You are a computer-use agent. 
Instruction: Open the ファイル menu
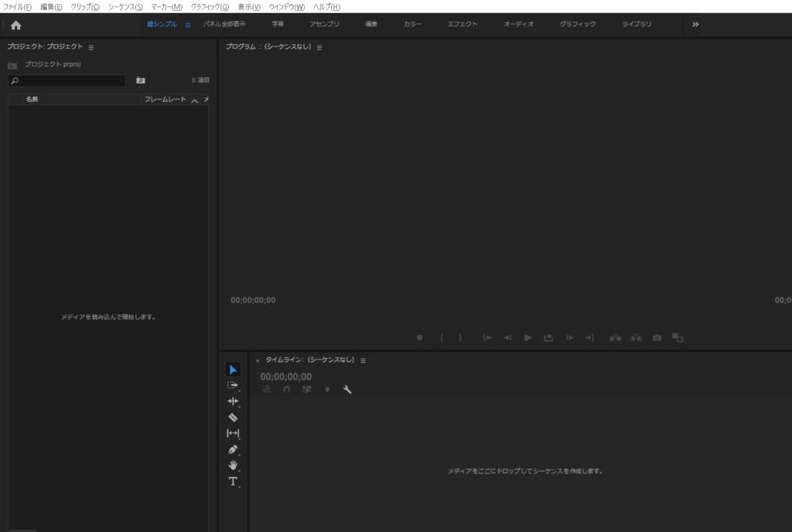click(18, 6)
